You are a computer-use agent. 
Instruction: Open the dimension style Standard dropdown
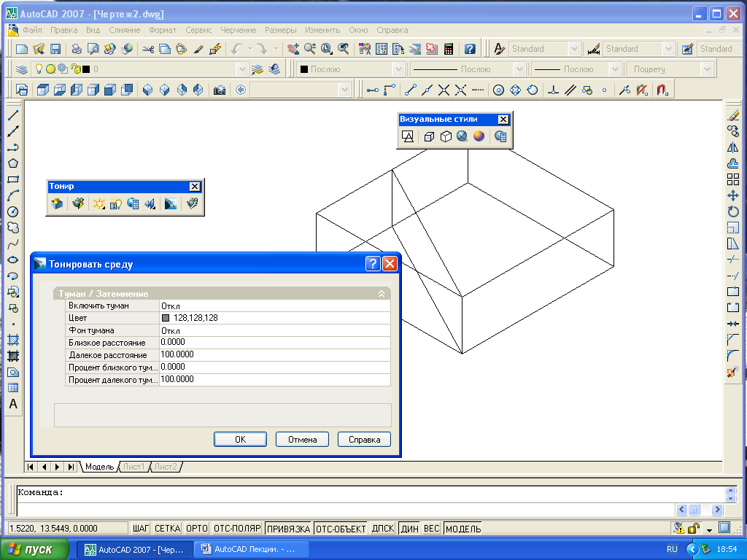coord(668,49)
